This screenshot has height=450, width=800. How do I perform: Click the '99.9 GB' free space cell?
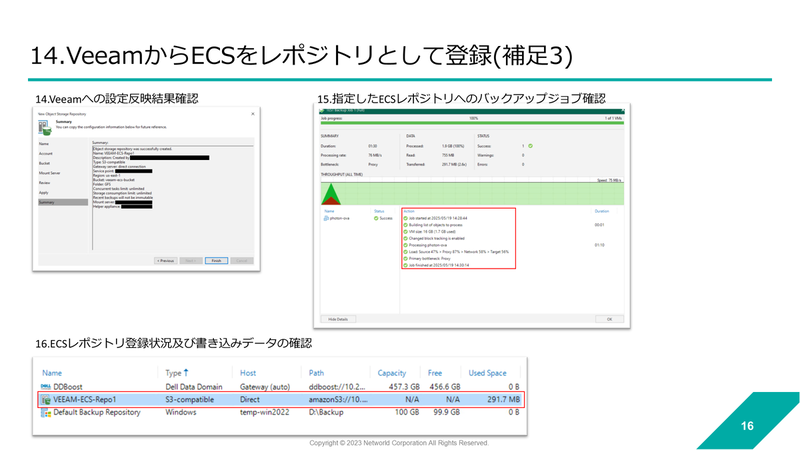click(x=446, y=412)
